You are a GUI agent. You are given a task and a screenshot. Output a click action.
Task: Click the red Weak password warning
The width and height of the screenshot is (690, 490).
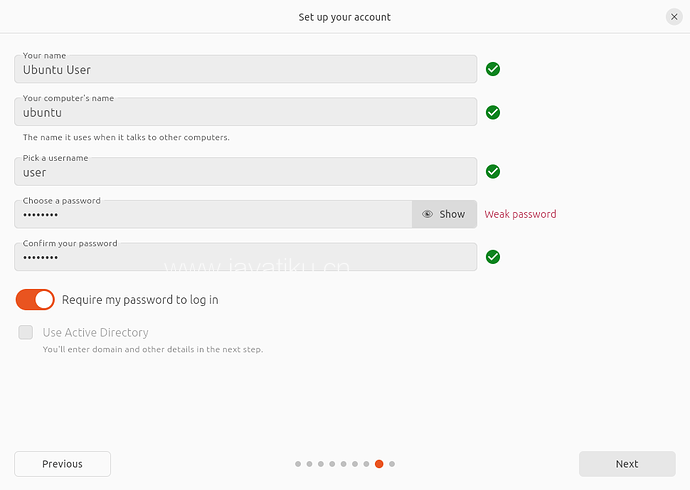click(x=520, y=214)
